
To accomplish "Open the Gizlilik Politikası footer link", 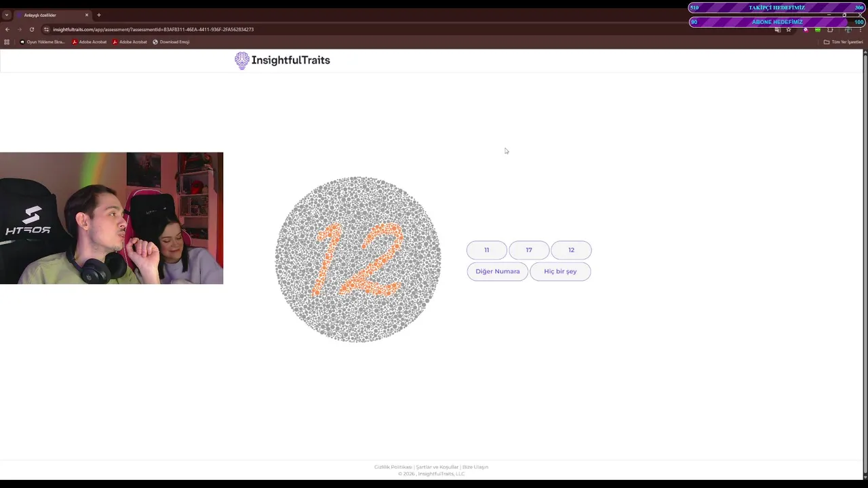I will point(393,467).
